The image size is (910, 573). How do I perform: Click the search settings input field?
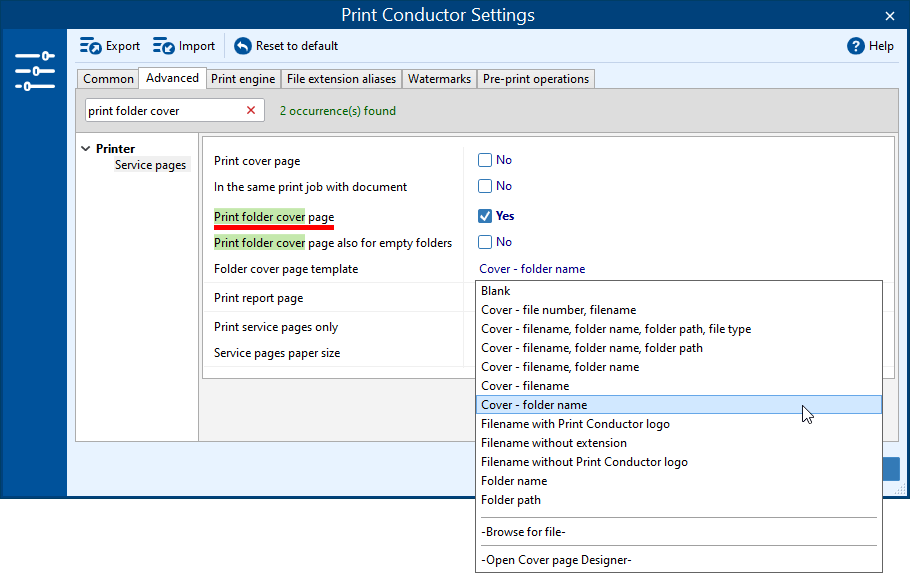tap(160, 111)
